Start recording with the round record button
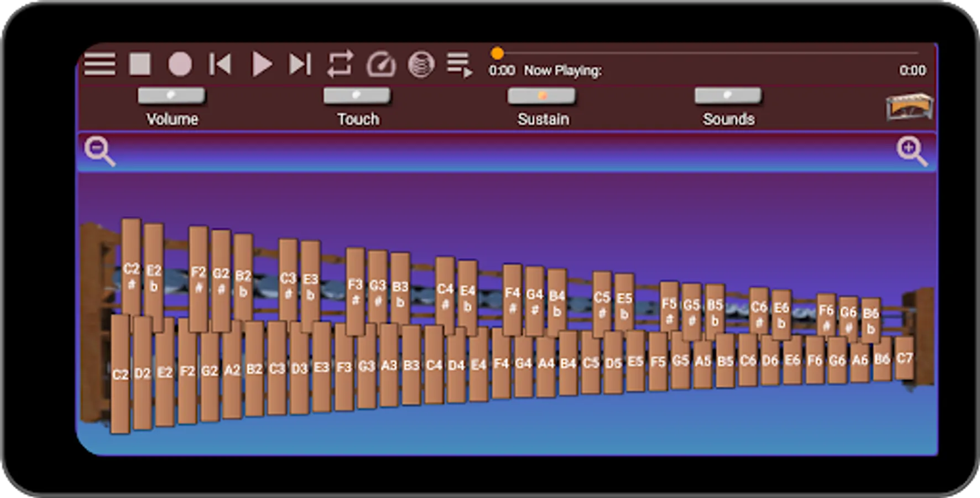 [180, 64]
